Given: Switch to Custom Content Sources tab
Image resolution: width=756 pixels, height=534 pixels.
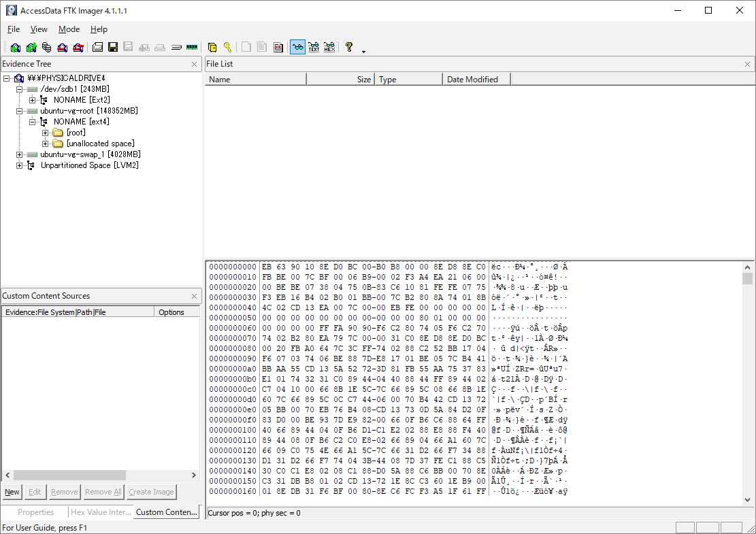Looking at the screenshot, I should (x=166, y=512).
